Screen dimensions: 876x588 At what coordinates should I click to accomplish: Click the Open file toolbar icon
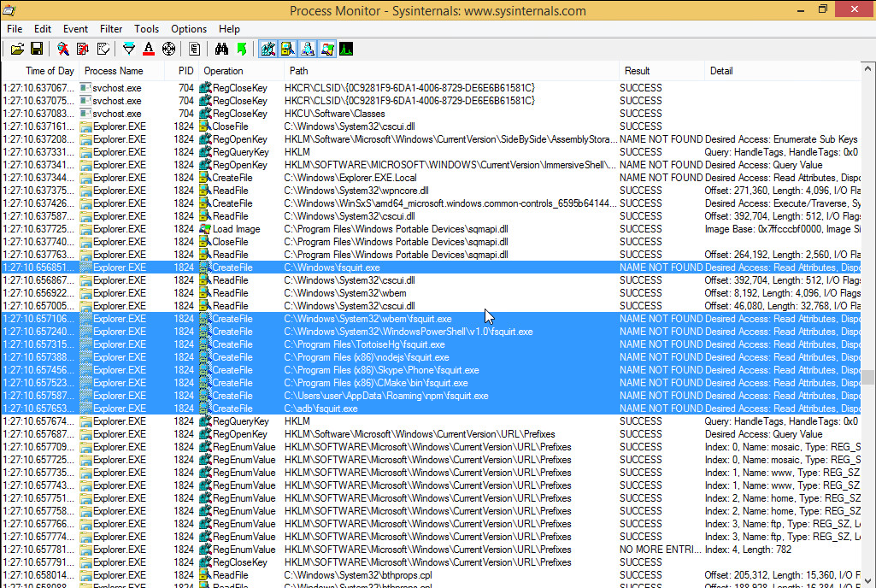tap(17, 50)
